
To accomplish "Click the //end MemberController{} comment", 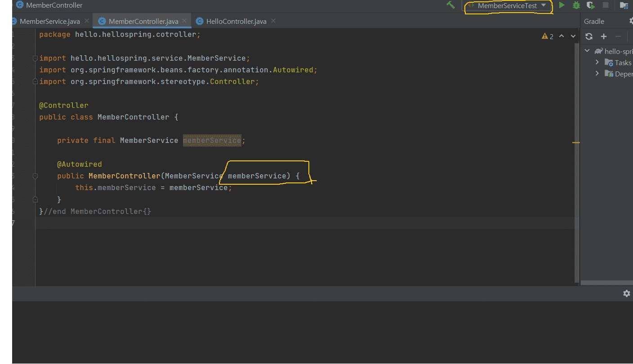I will coord(98,211).
